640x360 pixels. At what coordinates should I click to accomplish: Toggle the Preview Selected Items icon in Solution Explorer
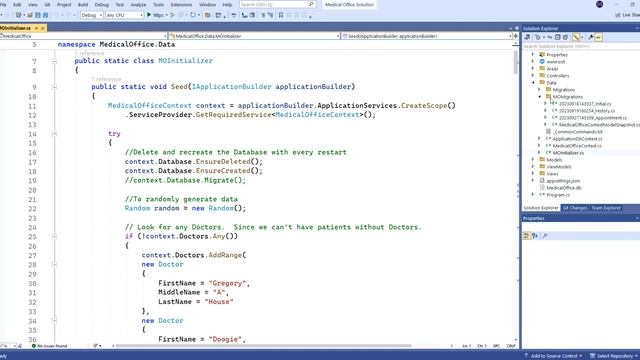coord(598,37)
